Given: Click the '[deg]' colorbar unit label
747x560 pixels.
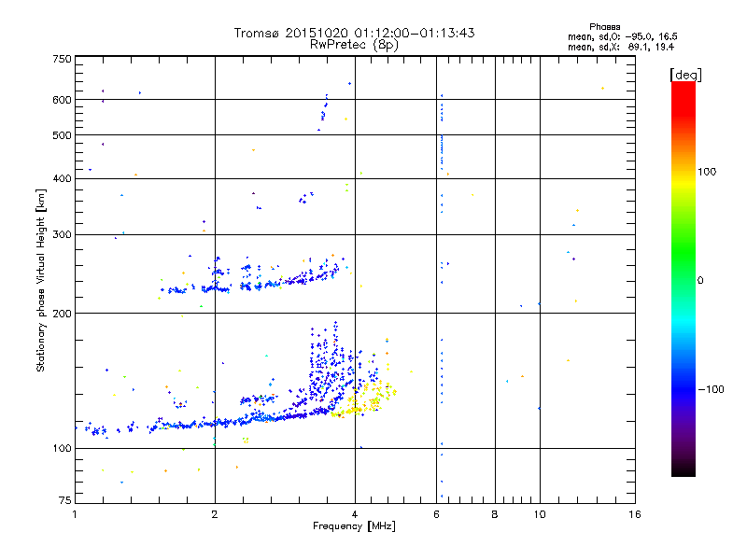Looking at the screenshot, I should pyautogui.click(x=685, y=76).
